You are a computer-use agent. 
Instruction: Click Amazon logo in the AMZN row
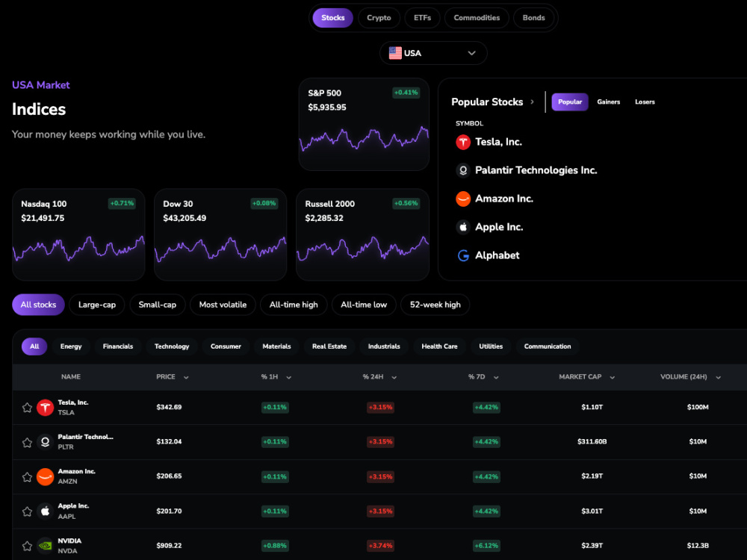click(x=46, y=476)
